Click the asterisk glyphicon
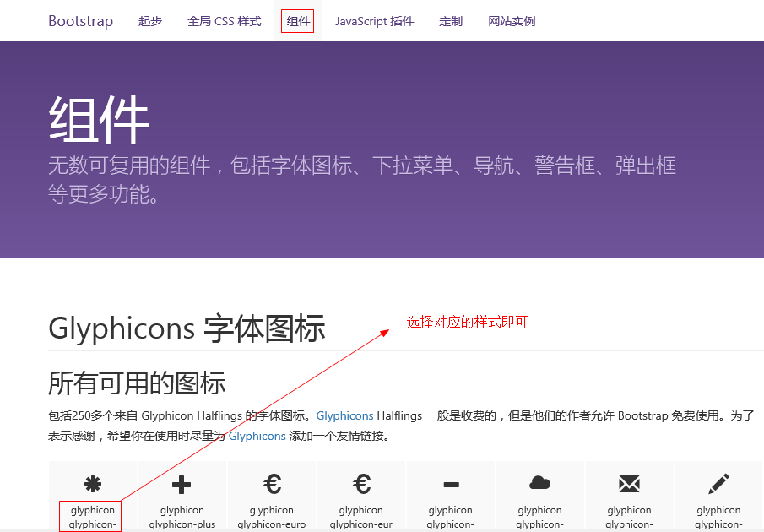 (x=93, y=484)
